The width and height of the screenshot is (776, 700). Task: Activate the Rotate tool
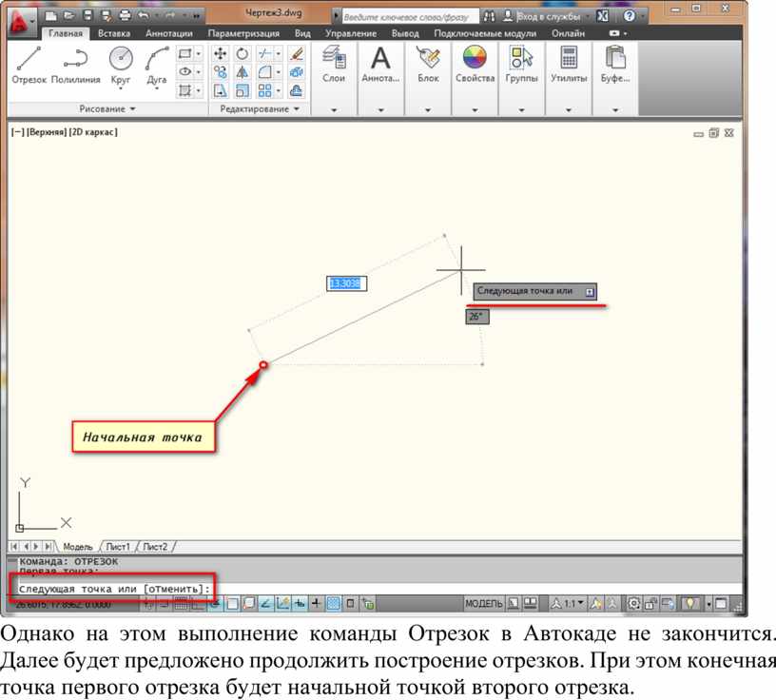[242, 53]
